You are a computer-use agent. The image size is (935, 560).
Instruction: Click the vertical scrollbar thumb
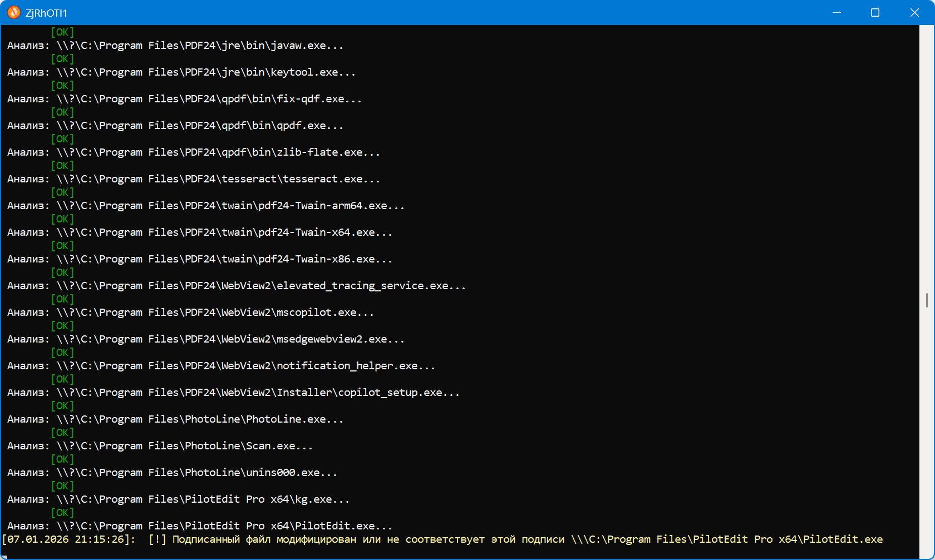927,300
